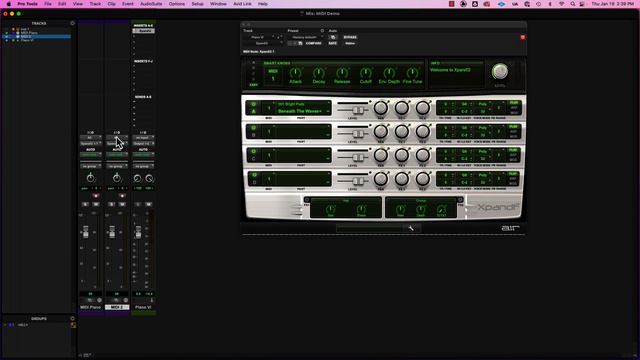The width and height of the screenshot is (640, 360).
Task: Turn the Env Depth smart knob
Action: click(389, 73)
